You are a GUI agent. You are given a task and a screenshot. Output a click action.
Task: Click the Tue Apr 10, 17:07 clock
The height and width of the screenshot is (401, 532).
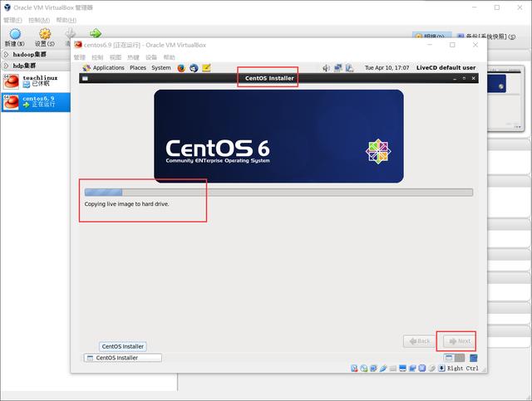(x=387, y=68)
